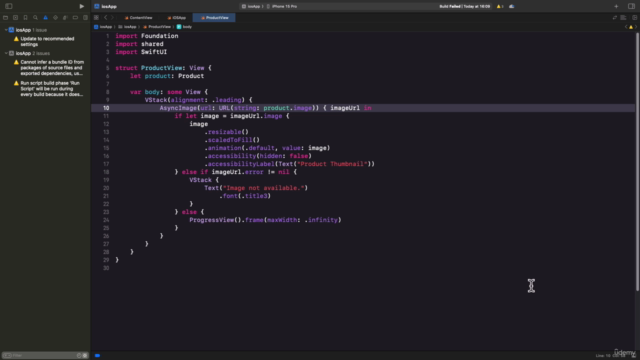The width and height of the screenshot is (640, 360).
Task: Choose the iPhone 15 Pro destination
Action: tap(282, 6)
